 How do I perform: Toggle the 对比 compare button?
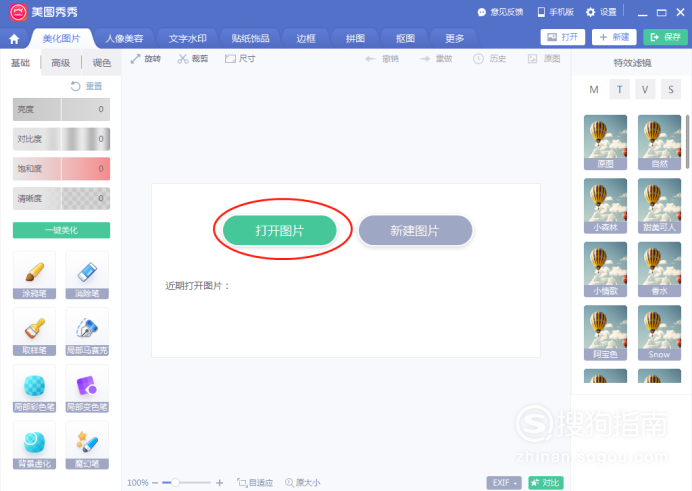[x=546, y=483]
